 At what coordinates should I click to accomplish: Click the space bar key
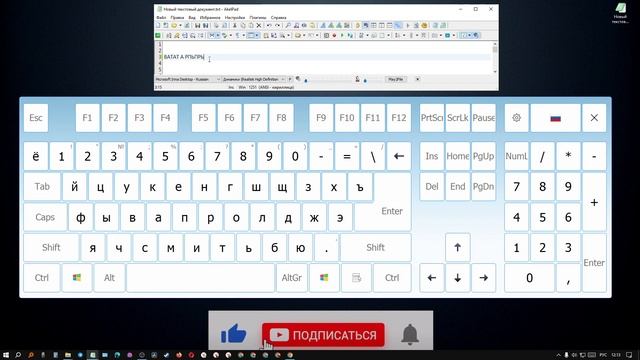point(200,278)
